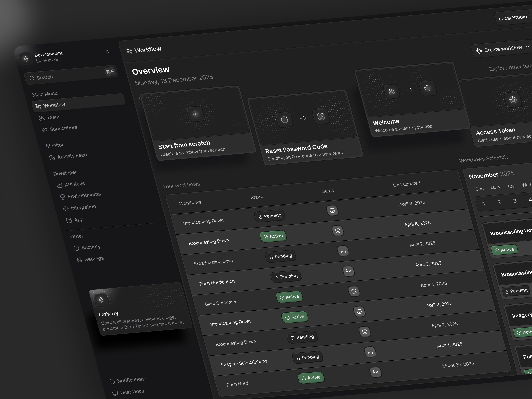
Task: Open the Let's Try beta promo card
Action: point(141,309)
